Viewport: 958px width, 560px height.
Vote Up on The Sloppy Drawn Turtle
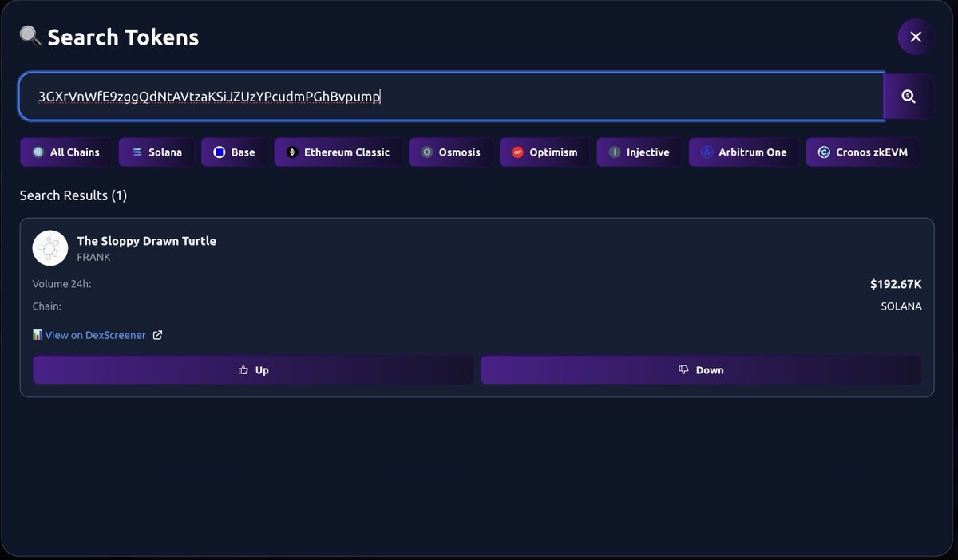click(x=253, y=370)
